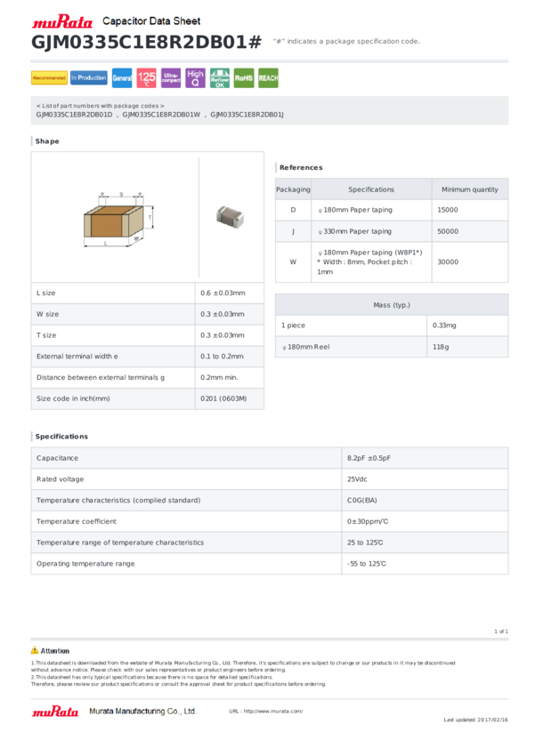Click the Murata logo at page top

click(62, 21)
